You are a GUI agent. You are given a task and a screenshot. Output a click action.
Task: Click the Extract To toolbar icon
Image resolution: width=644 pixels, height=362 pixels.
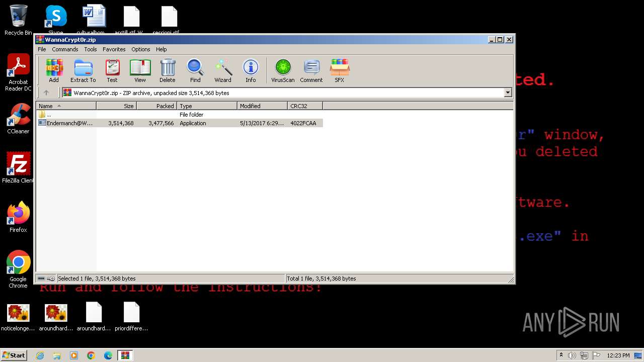83,70
